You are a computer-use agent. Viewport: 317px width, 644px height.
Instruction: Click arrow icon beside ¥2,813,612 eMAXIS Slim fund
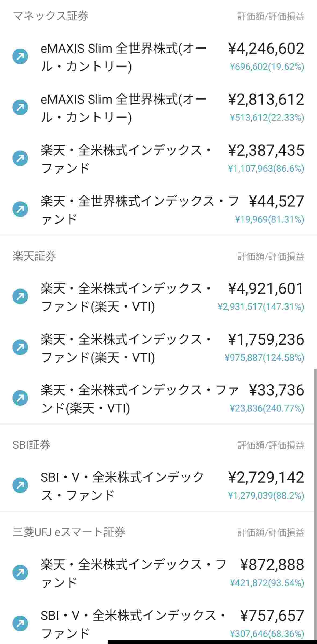[20, 107]
